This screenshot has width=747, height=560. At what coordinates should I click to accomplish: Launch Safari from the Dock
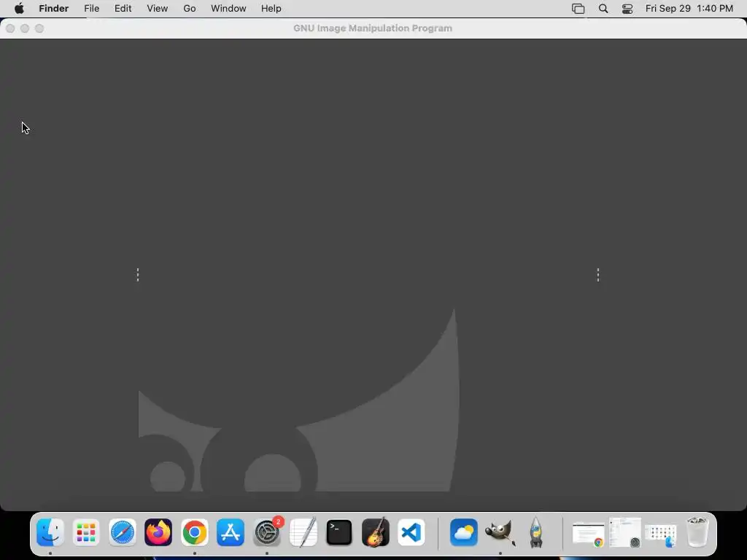[x=123, y=532]
